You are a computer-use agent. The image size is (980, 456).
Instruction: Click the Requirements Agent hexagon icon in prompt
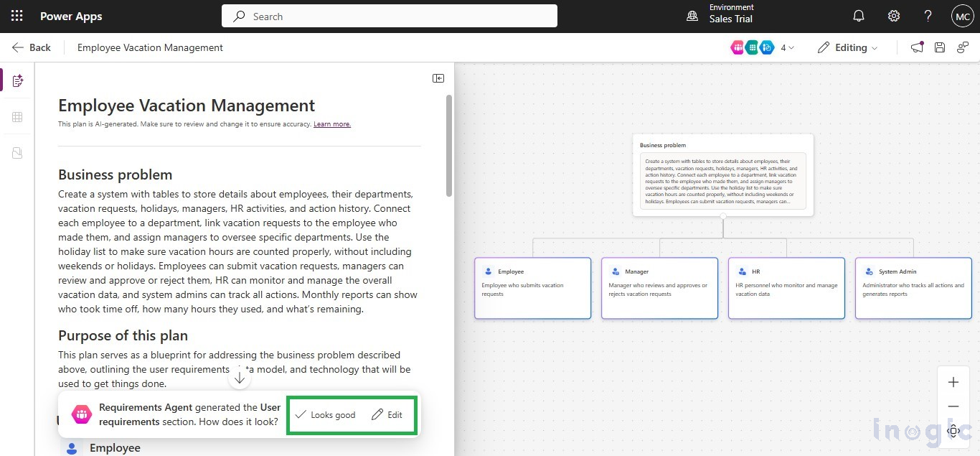tap(81, 414)
